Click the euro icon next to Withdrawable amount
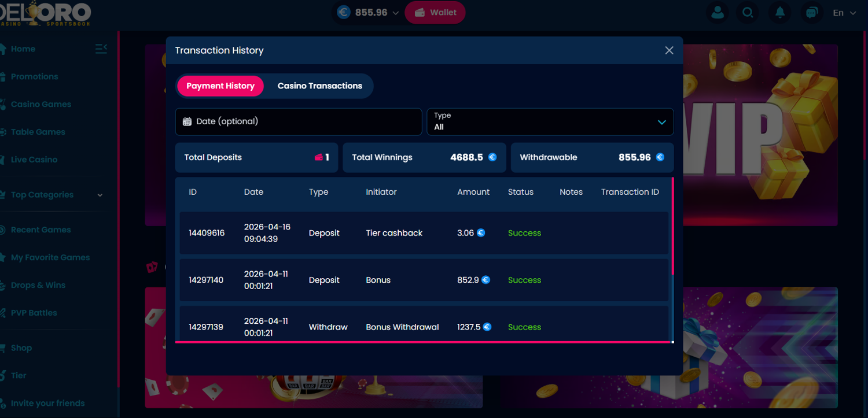Screen dimensions: 868x418 [x=660, y=157]
